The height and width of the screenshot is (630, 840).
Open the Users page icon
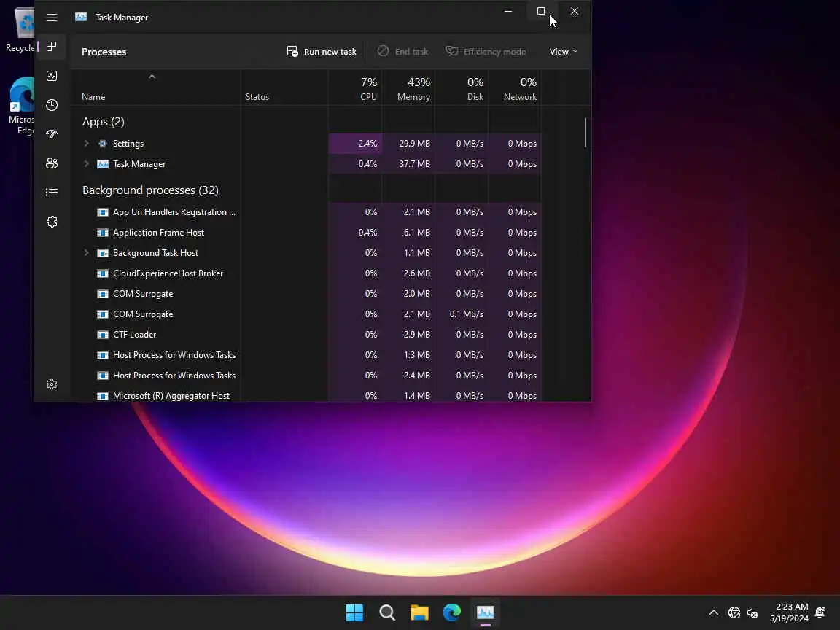tap(52, 163)
